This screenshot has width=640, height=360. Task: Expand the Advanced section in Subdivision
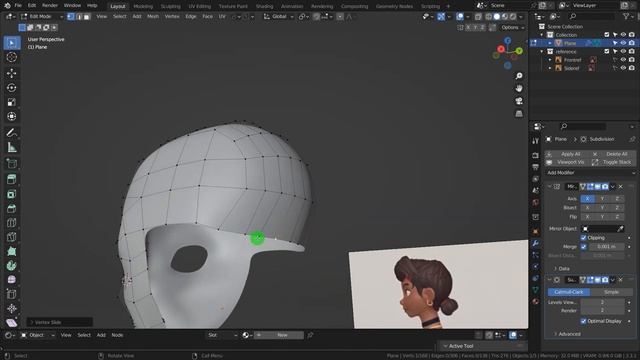(567, 334)
